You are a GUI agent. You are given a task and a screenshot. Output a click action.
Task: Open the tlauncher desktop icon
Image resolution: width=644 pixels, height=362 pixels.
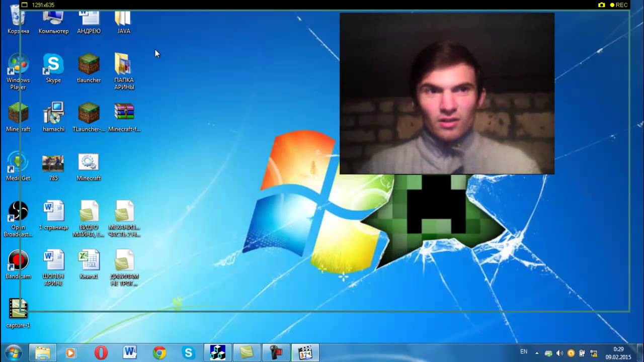[89, 65]
